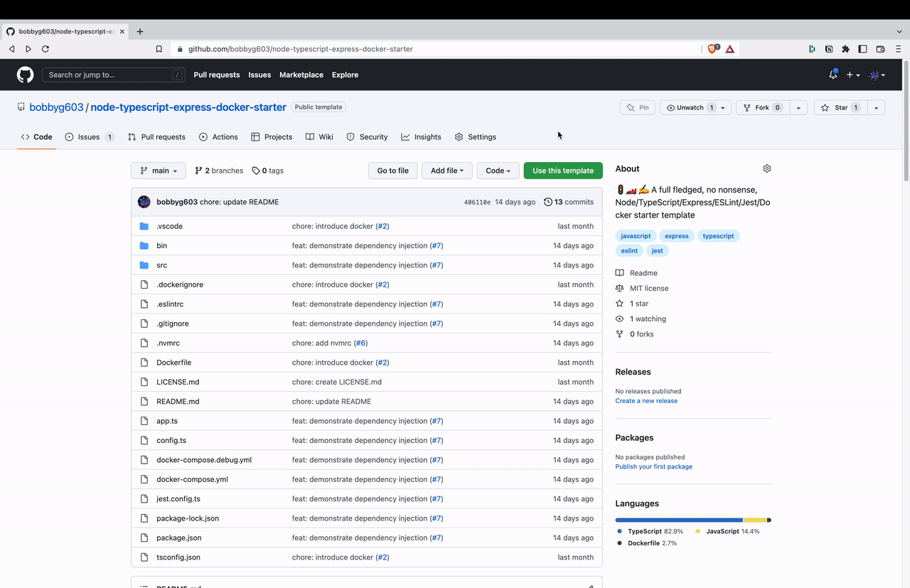Open the src folder icon

144,264
